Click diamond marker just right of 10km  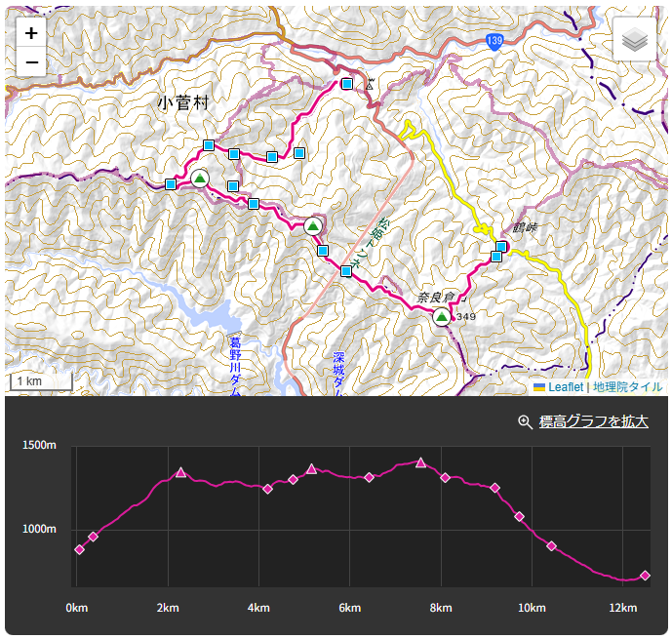[x=551, y=546]
